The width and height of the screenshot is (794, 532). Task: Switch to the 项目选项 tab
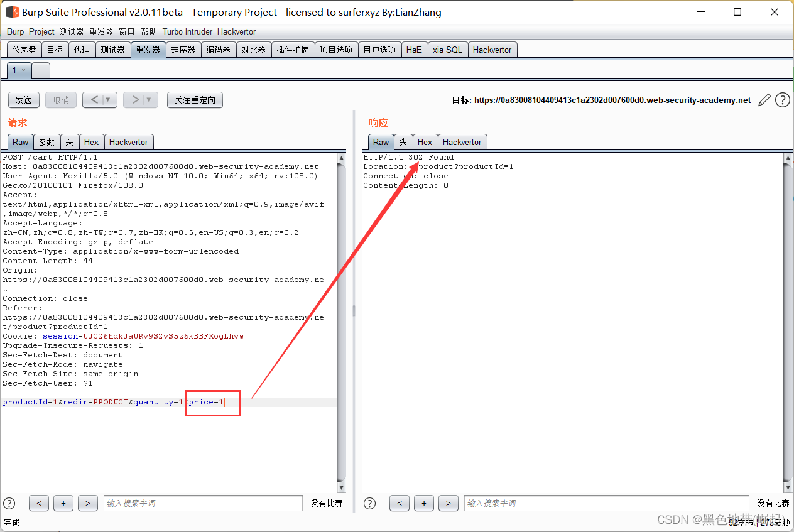point(336,50)
